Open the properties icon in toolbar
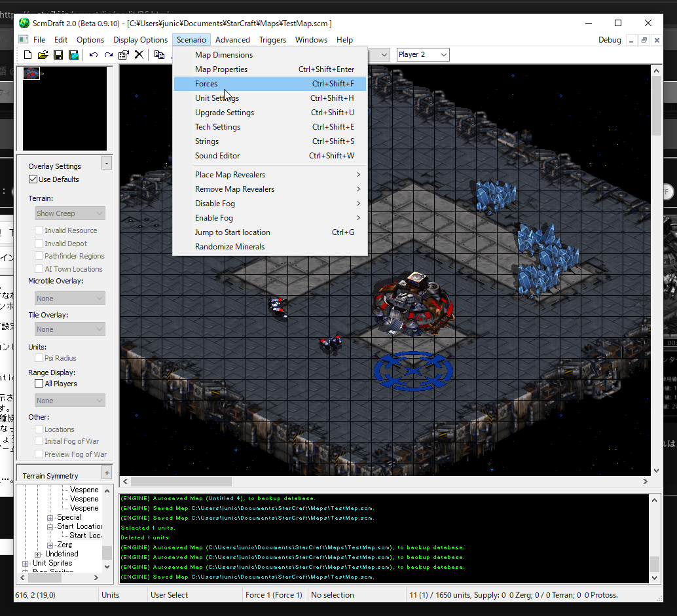The height and width of the screenshot is (616, 677). click(123, 55)
